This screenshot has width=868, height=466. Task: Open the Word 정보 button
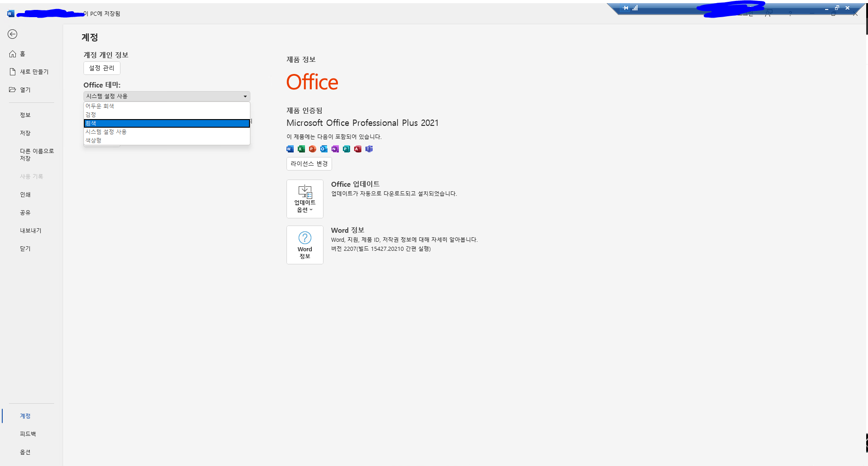tap(305, 245)
